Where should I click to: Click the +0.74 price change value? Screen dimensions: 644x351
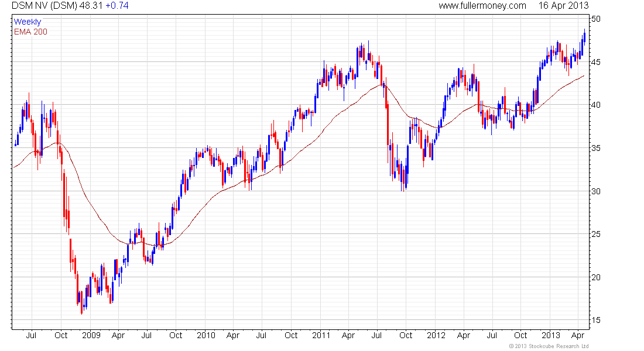click(117, 6)
